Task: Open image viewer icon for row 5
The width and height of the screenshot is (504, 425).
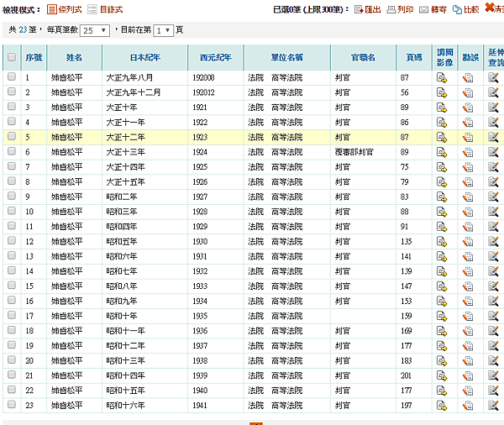Action: click(x=442, y=137)
